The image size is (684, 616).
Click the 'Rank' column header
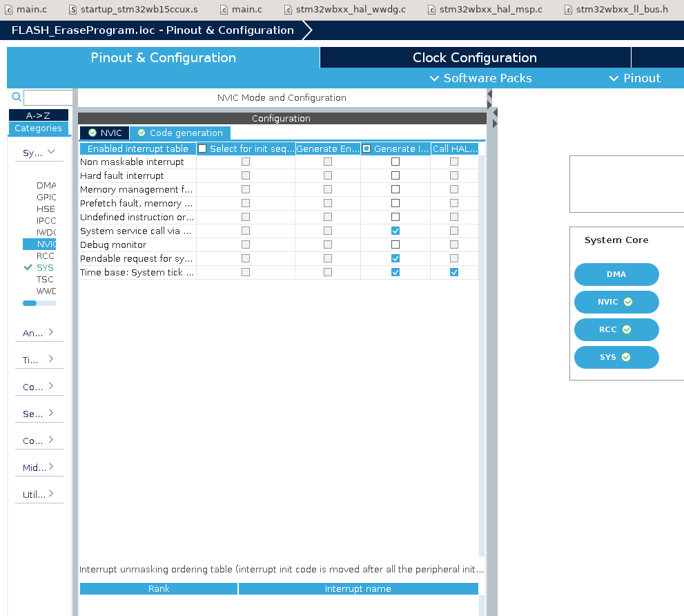159,588
